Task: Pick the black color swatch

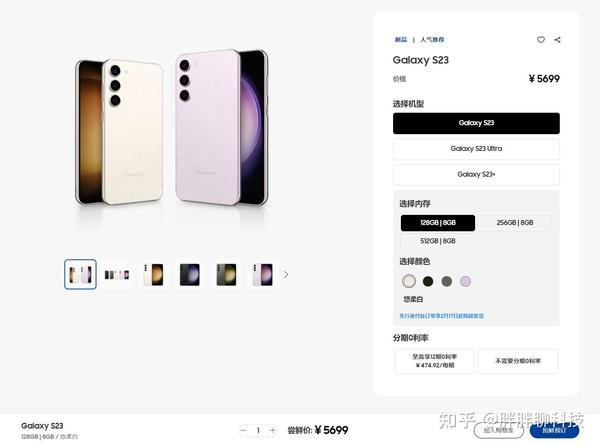Action: [x=428, y=282]
